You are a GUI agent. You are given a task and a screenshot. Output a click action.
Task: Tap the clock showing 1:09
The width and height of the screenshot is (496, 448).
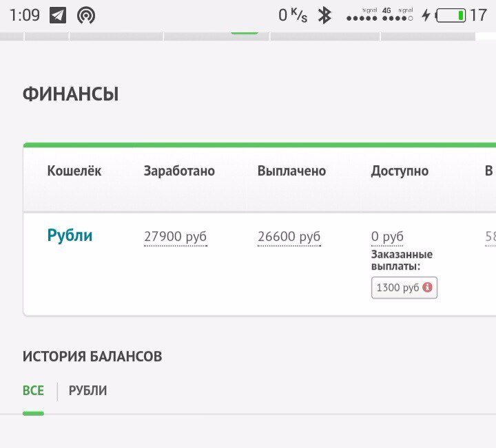[25, 15]
